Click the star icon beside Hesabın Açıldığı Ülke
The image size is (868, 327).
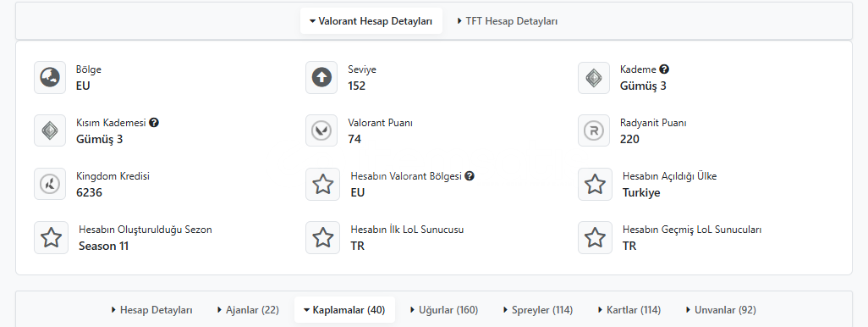pyautogui.click(x=595, y=184)
